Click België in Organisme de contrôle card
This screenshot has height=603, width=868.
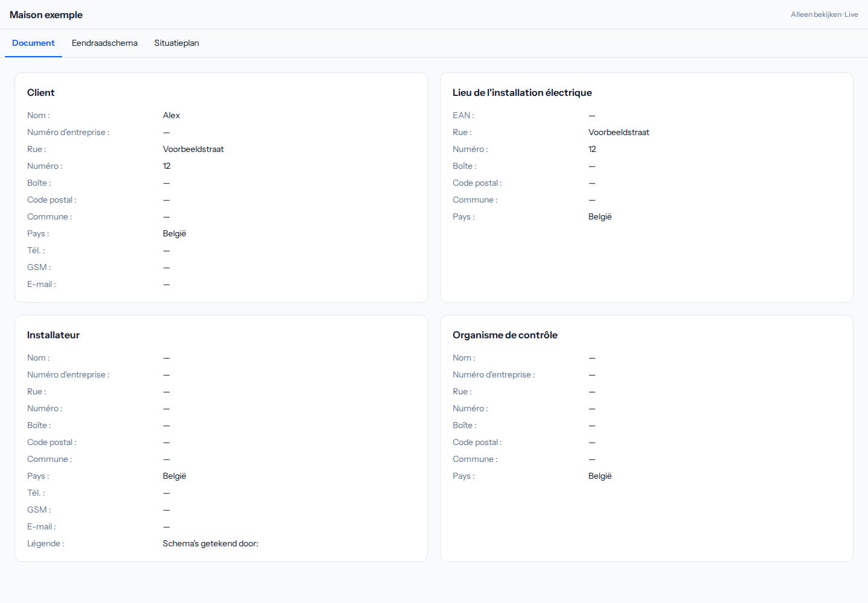tap(600, 476)
